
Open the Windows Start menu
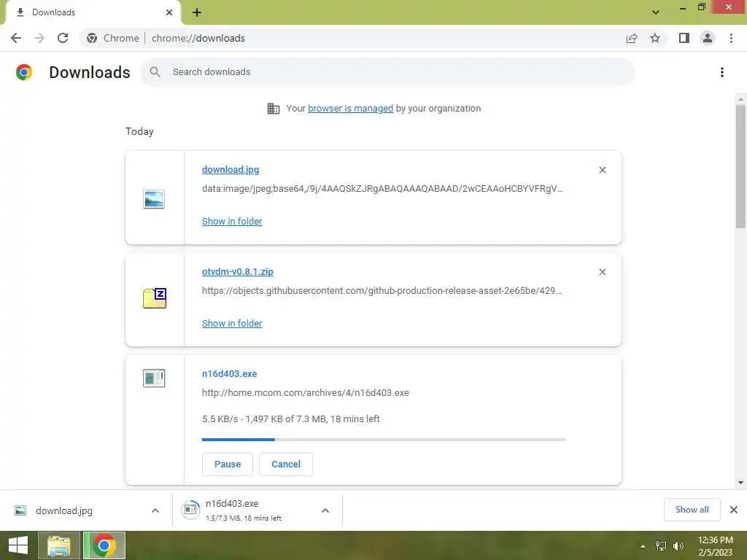point(18,545)
